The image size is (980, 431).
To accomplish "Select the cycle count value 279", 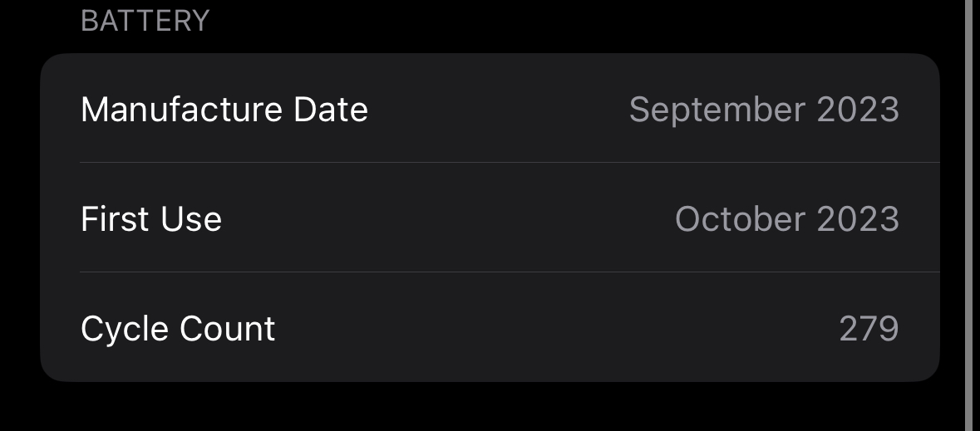I will pos(869,329).
